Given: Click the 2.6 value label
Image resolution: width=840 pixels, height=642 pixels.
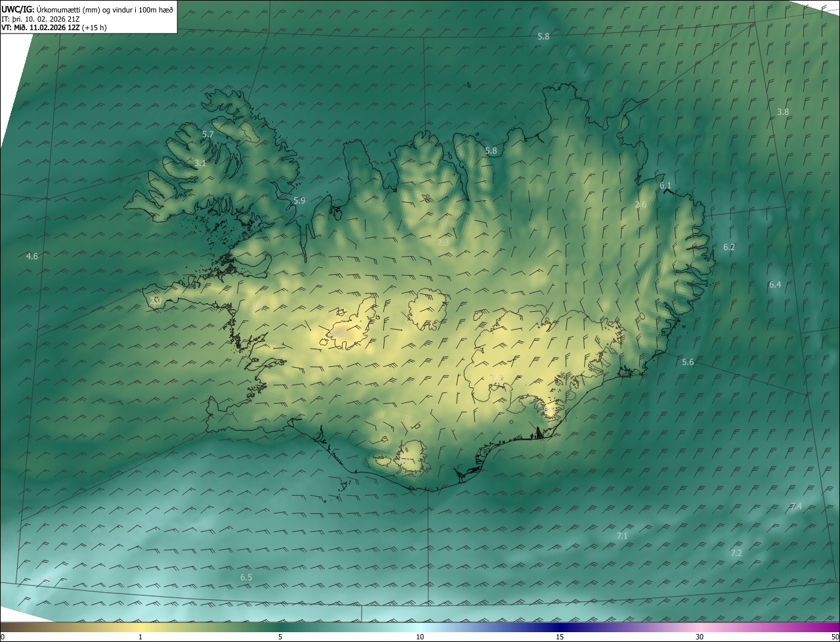Looking at the screenshot, I should (x=640, y=205).
